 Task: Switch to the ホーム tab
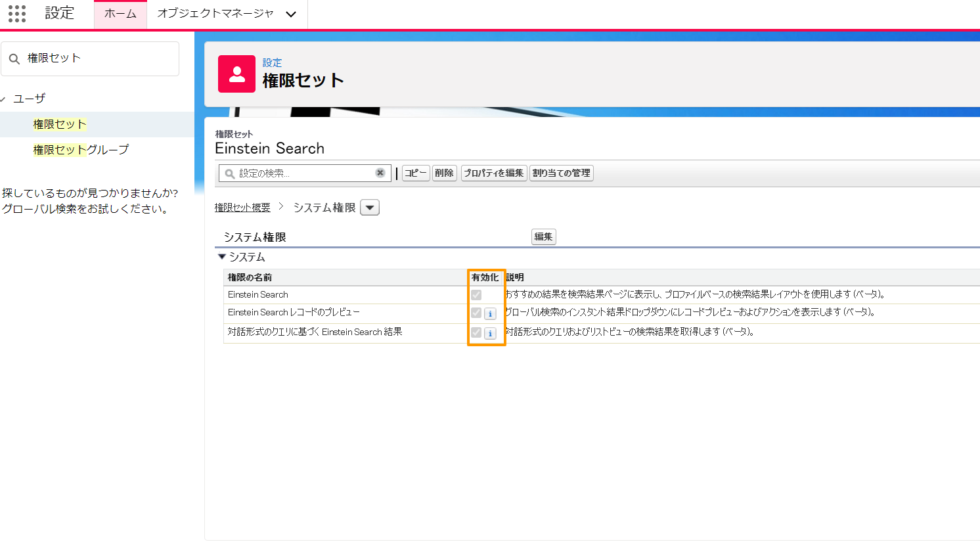120,14
